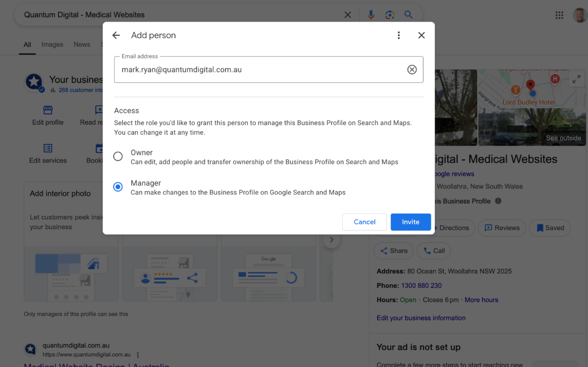Open Edit services shortcut
This screenshot has width=588, height=367.
(x=48, y=154)
